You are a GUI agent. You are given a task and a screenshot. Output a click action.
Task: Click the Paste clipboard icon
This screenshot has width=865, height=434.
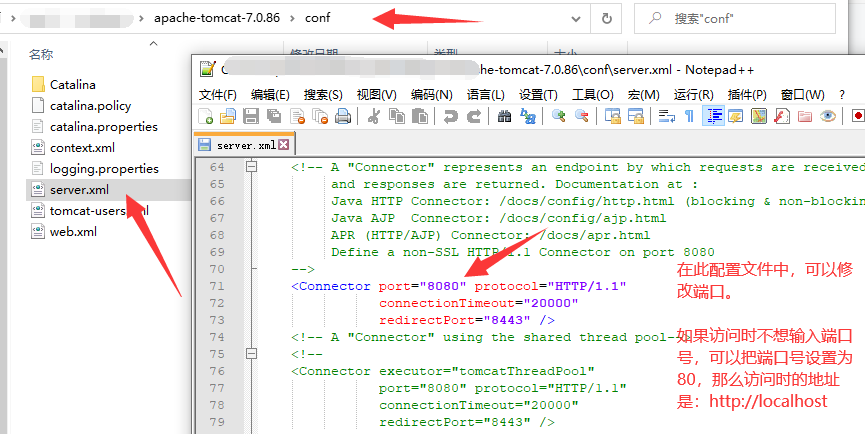point(420,116)
